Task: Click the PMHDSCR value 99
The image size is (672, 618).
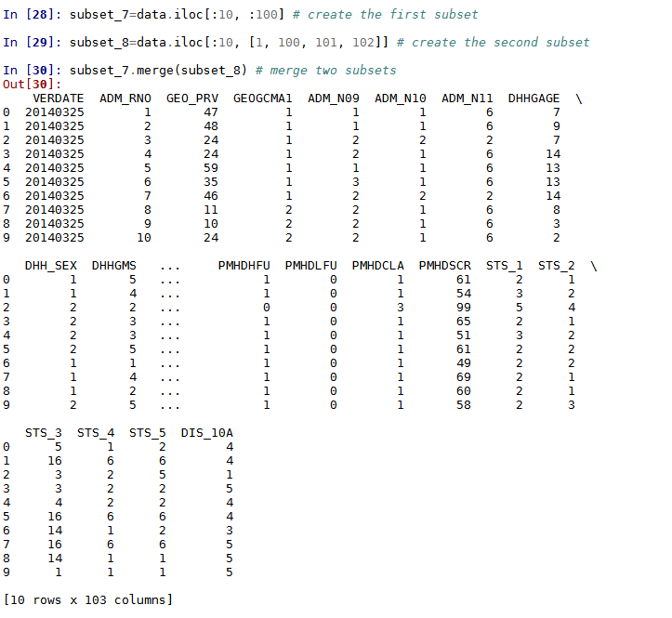Action: pyautogui.click(x=463, y=308)
